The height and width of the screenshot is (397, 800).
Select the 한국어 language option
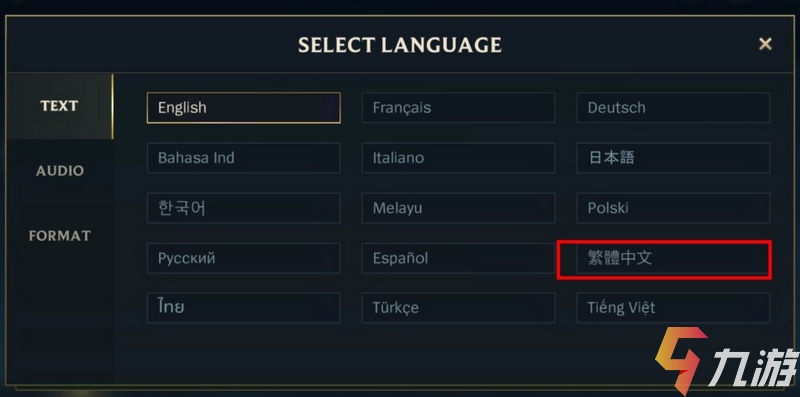click(243, 208)
